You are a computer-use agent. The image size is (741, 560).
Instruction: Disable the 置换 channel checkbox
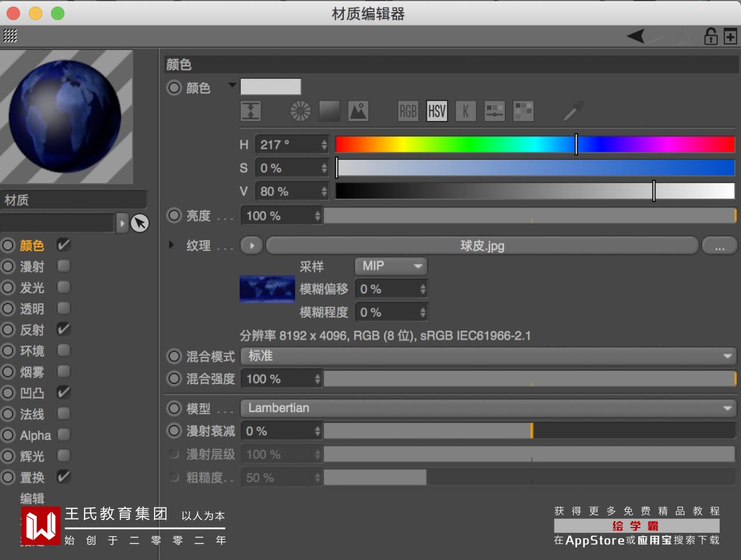point(64,477)
